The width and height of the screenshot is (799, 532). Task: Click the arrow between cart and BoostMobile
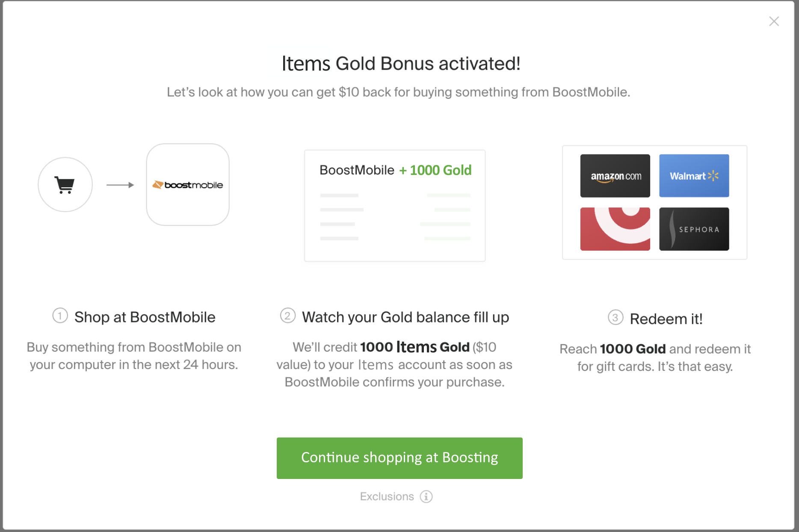coord(120,185)
